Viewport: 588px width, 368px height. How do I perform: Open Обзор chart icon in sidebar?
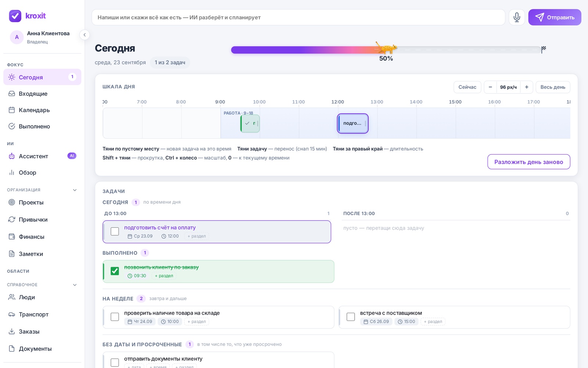tap(12, 172)
